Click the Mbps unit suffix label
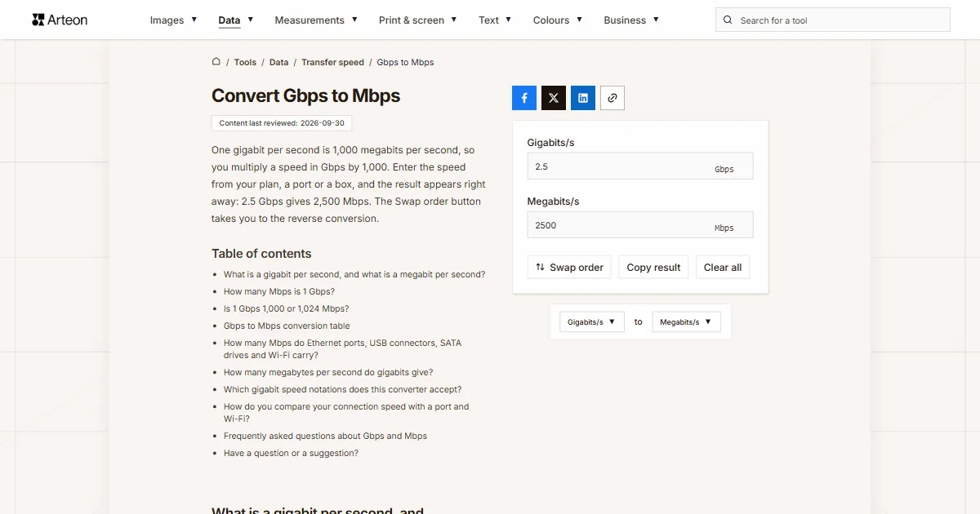The width and height of the screenshot is (980, 514). (724, 228)
